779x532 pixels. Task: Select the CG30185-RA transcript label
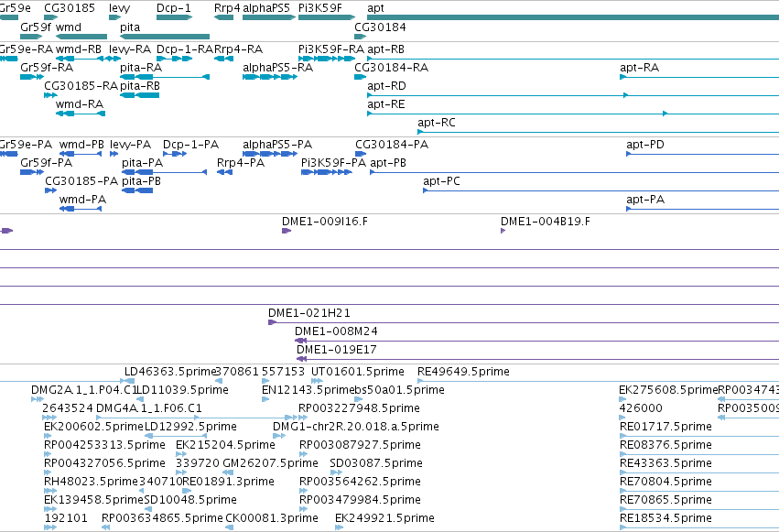(81, 86)
